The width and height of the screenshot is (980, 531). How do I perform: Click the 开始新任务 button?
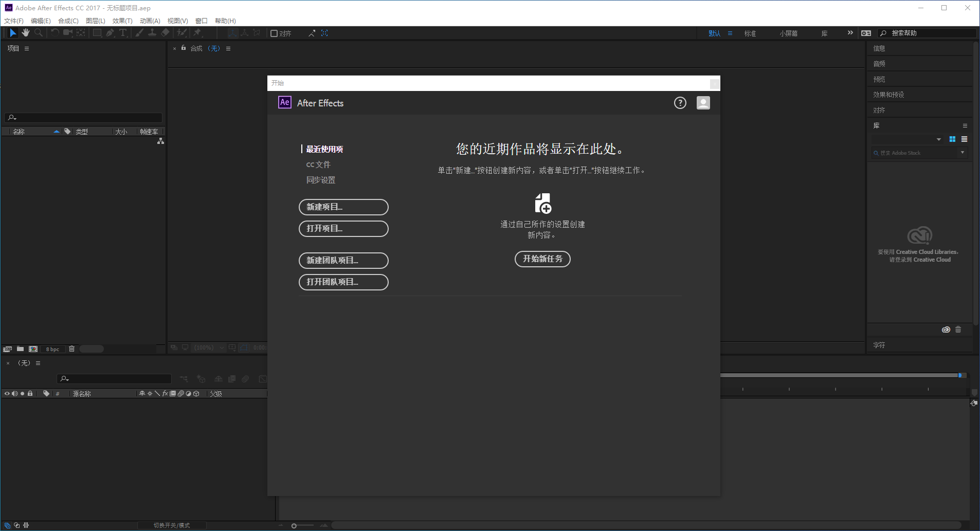tap(542, 259)
